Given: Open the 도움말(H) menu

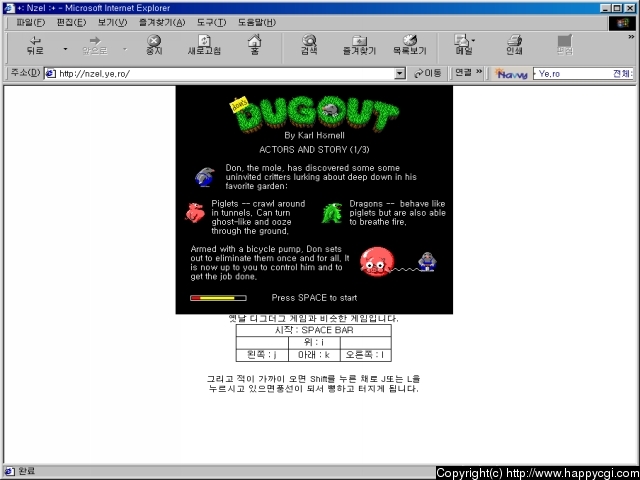Looking at the screenshot, I should pos(257,22).
